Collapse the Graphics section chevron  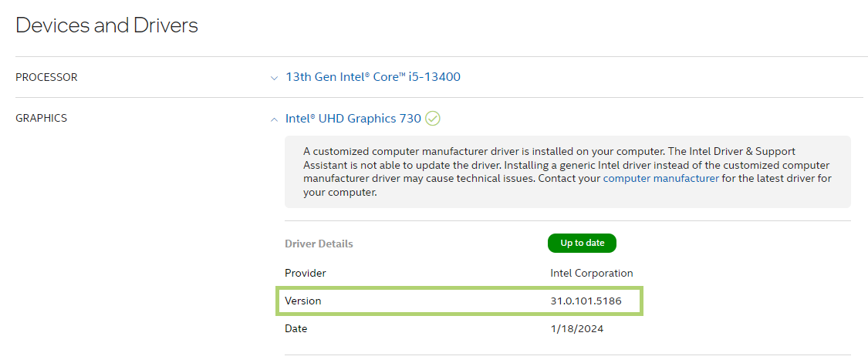274,119
